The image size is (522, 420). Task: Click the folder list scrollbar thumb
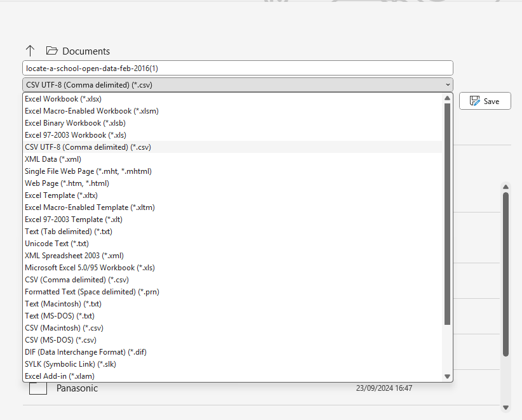pos(505,274)
